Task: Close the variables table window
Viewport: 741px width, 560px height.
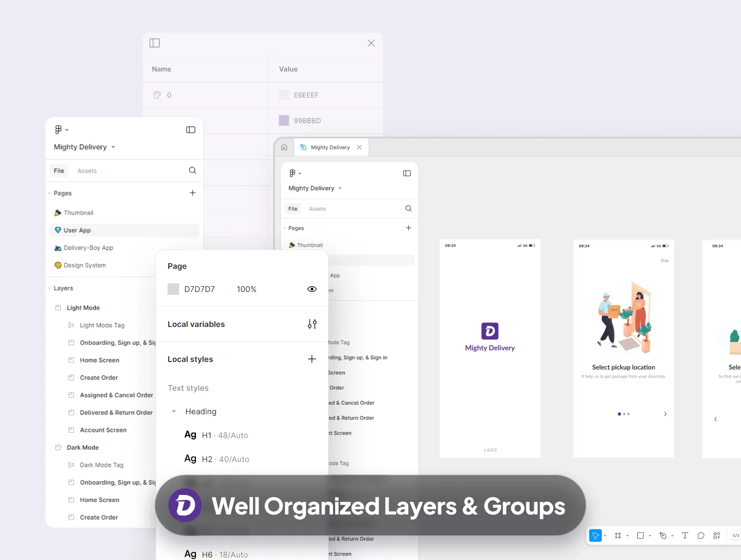Action: (371, 43)
